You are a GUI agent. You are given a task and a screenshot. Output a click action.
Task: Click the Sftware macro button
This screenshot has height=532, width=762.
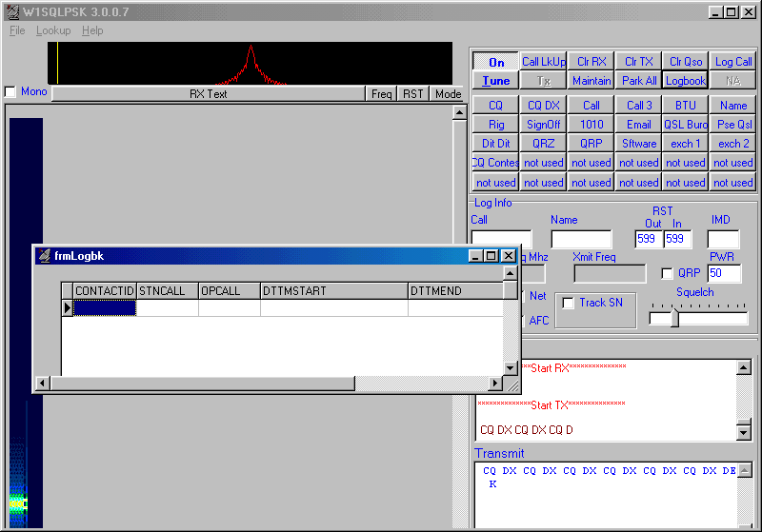tap(638, 143)
